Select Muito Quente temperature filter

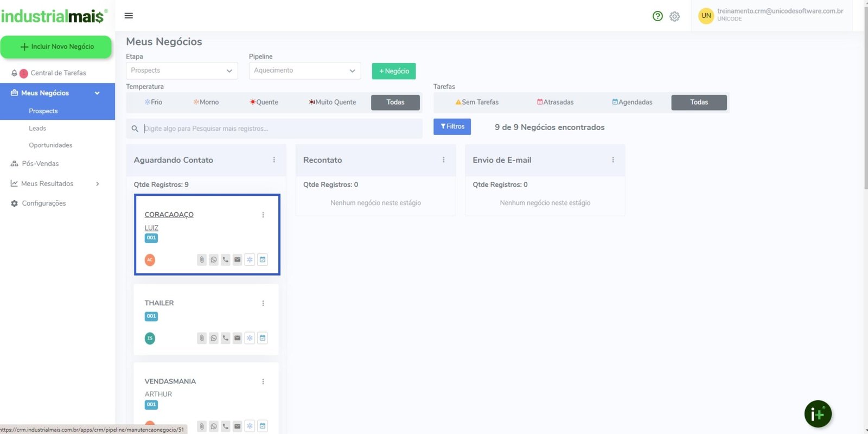(x=333, y=102)
